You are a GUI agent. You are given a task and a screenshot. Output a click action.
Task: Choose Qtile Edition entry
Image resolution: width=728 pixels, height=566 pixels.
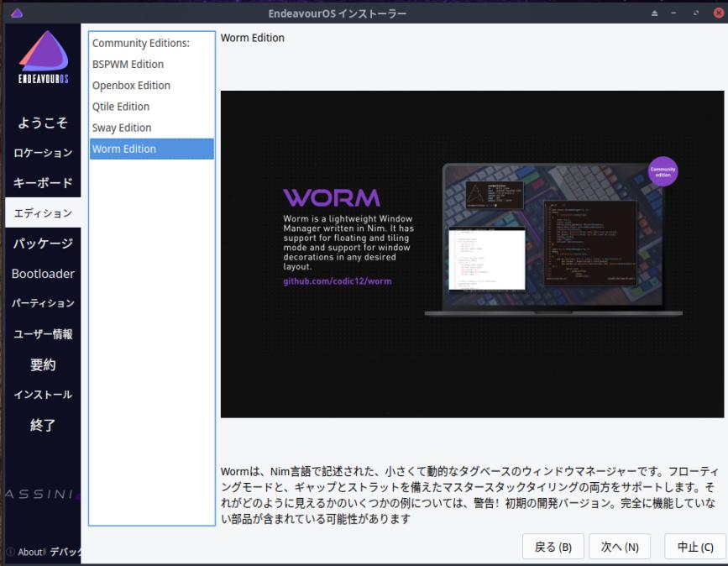tap(152, 107)
